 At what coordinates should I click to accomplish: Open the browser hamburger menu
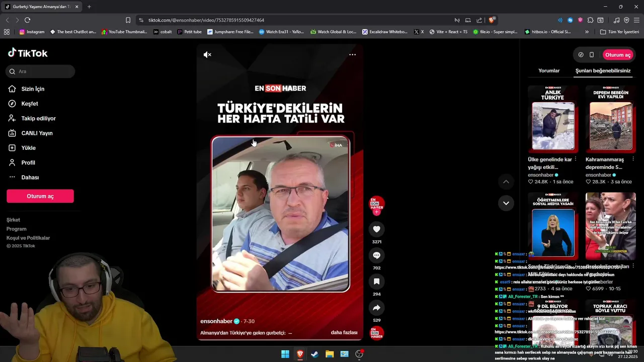tap(636, 20)
